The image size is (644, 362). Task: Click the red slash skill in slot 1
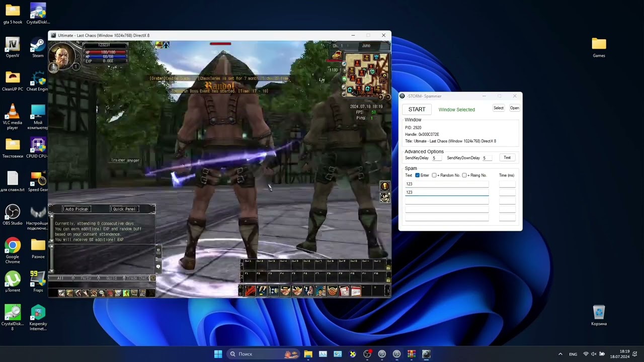click(250, 291)
